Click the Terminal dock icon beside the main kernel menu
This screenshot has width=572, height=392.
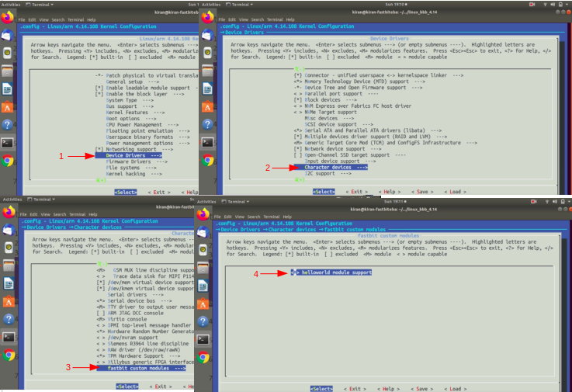(7, 143)
